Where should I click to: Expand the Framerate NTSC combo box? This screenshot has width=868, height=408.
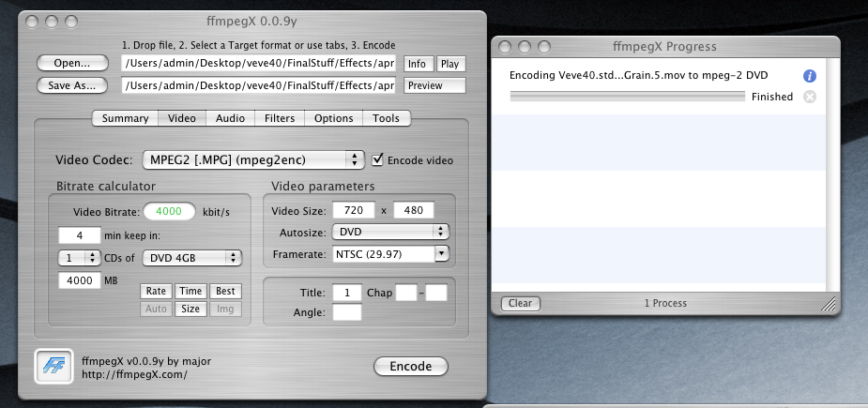pyautogui.click(x=442, y=254)
